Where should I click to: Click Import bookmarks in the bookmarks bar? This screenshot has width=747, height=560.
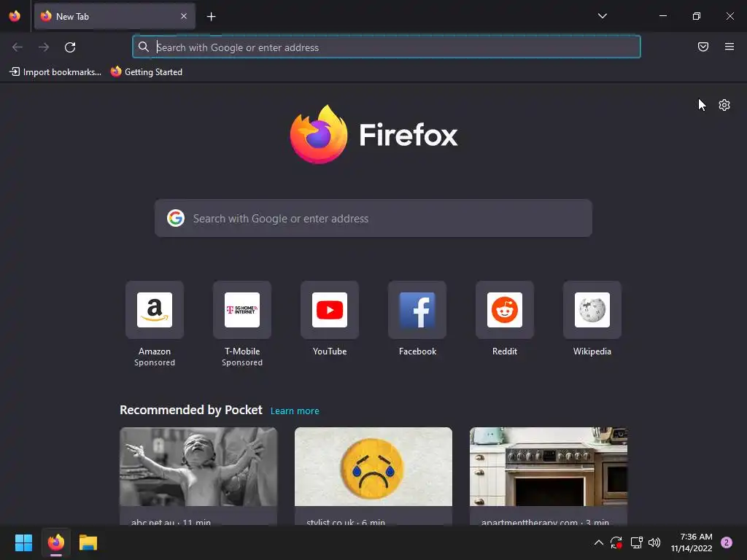pos(55,72)
